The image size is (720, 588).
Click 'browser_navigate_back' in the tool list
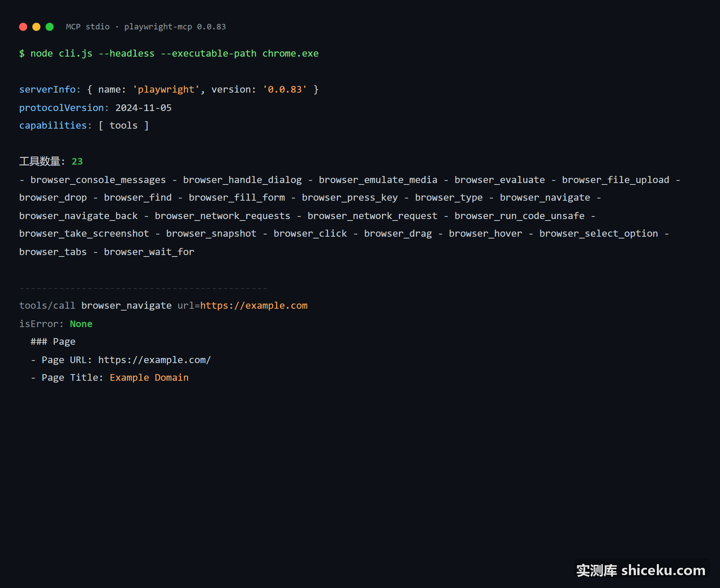[78, 216]
